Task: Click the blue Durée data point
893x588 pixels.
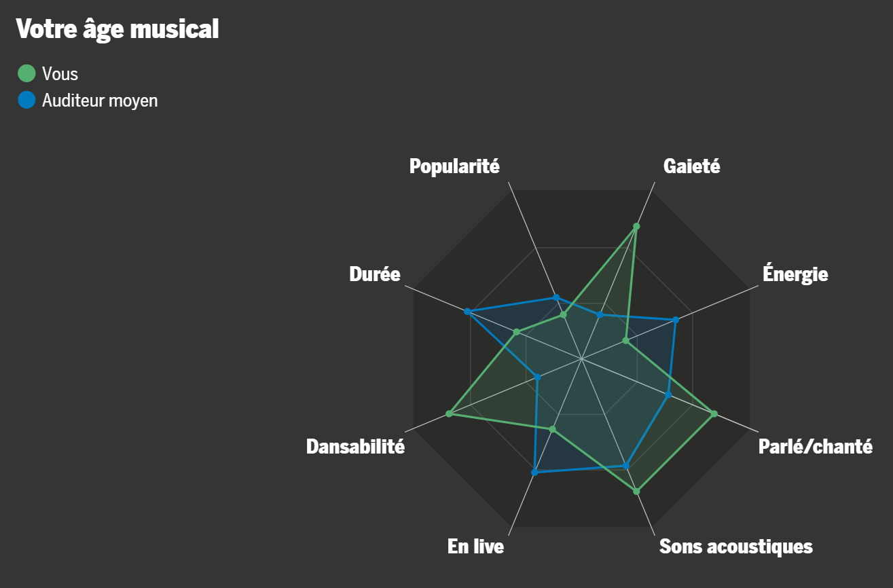Action: pyautogui.click(x=467, y=311)
